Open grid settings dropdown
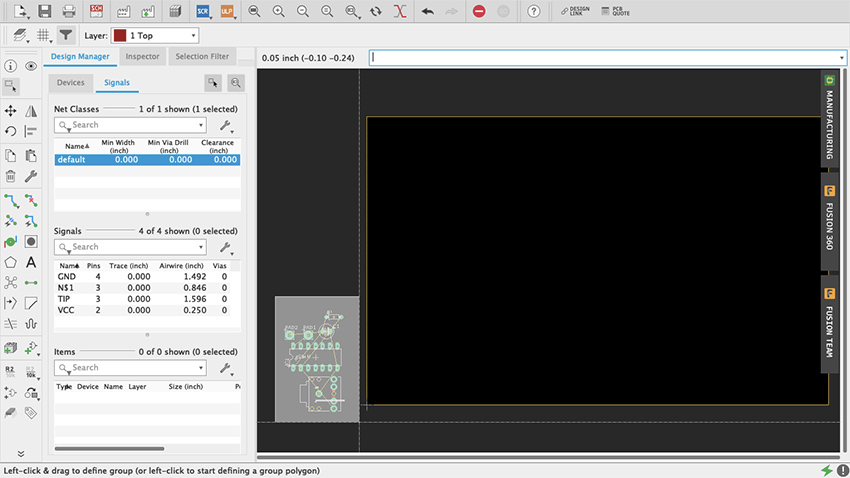Image resolution: width=850 pixels, height=478 pixels. [43, 36]
